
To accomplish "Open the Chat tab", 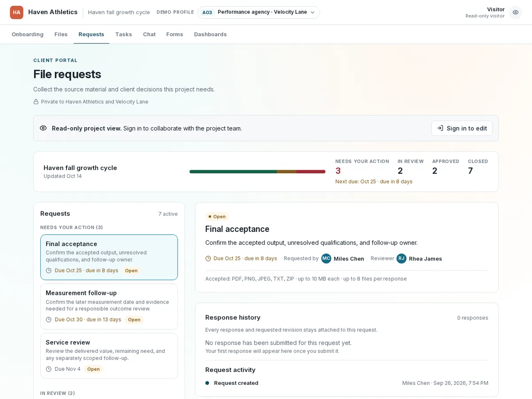I will [149, 34].
